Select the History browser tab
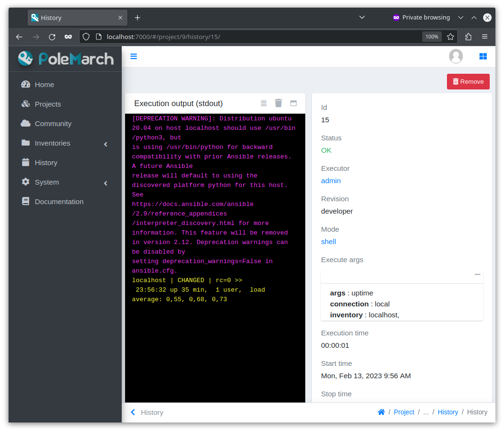Screen dimensions: 504x432 pos(78,18)
